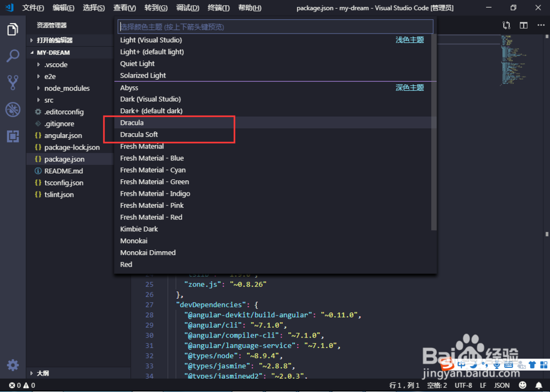Viewport: 550px width, 392px height.
Task: Open the 帮助(H) menu
Action: point(249,8)
